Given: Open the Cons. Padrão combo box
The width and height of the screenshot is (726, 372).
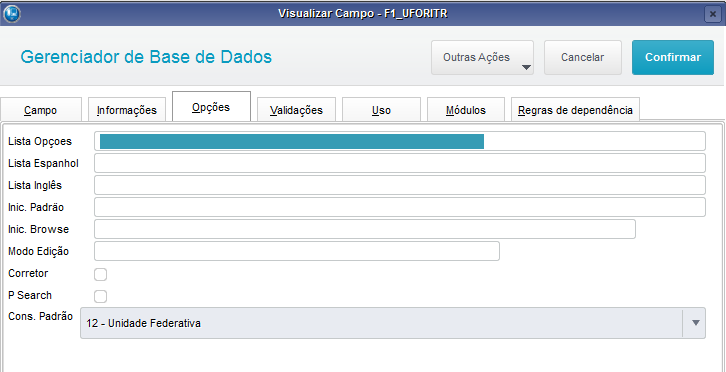Looking at the screenshot, I should (x=393, y=323).
